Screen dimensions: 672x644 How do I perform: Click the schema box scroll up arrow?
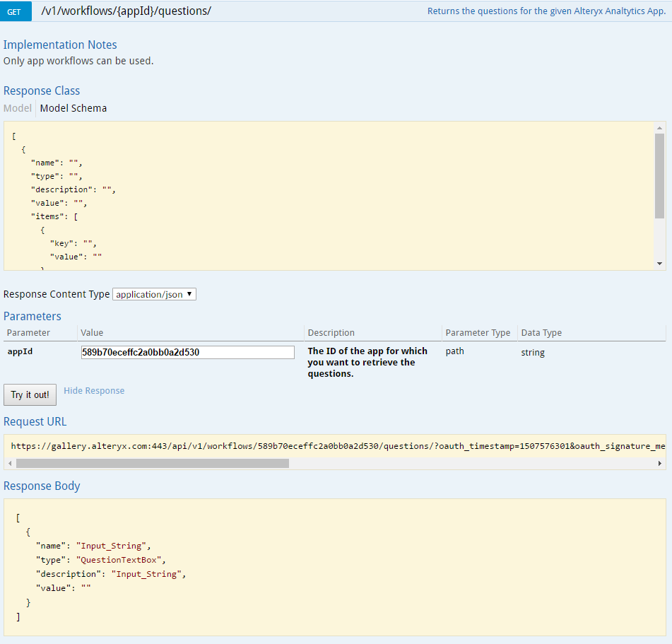click(x=659, y=128)
